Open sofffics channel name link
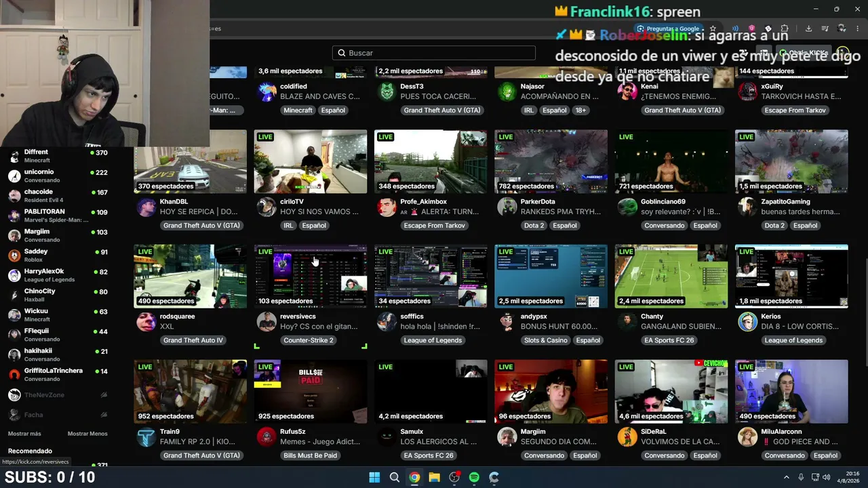Viewport: 868px width, 488px height. coord(412,317)
